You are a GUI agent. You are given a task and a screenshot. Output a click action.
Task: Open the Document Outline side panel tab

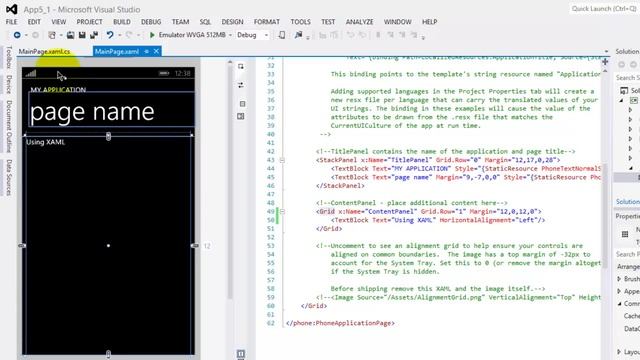point(9,126)
